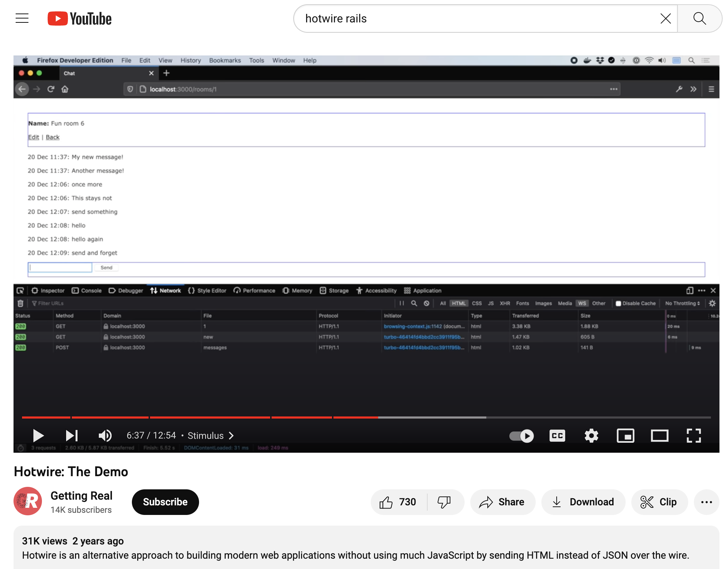Click the new tab plus button in the video
The width and height of the screenshot is (728, 569).
click(166, 73)
